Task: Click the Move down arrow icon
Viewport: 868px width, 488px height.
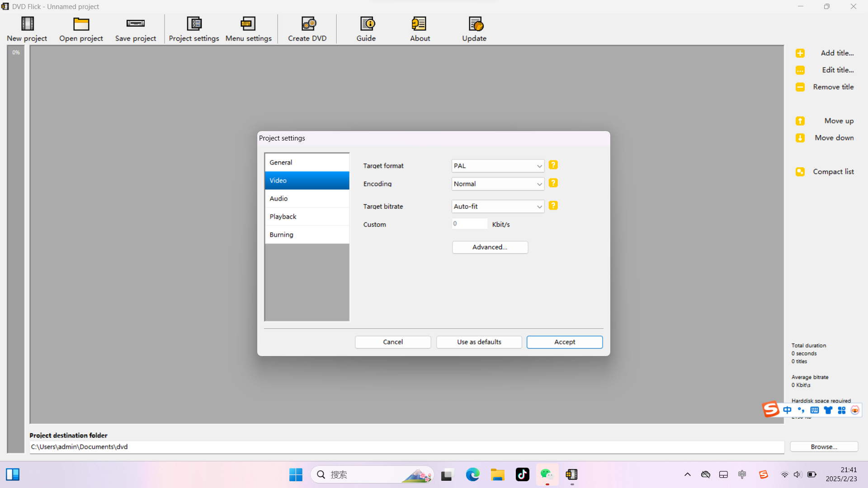Action: click(x=800, y=138)
